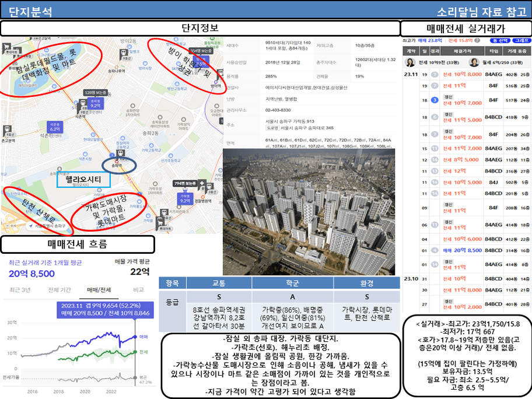Click the 체결가격 column header
This screenshot has height=399, width=532.
click(x=462, y=51)
